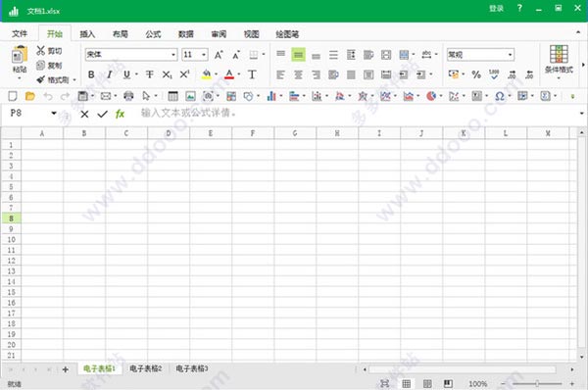Open the 公式 ribbon tab

(153, 34)
